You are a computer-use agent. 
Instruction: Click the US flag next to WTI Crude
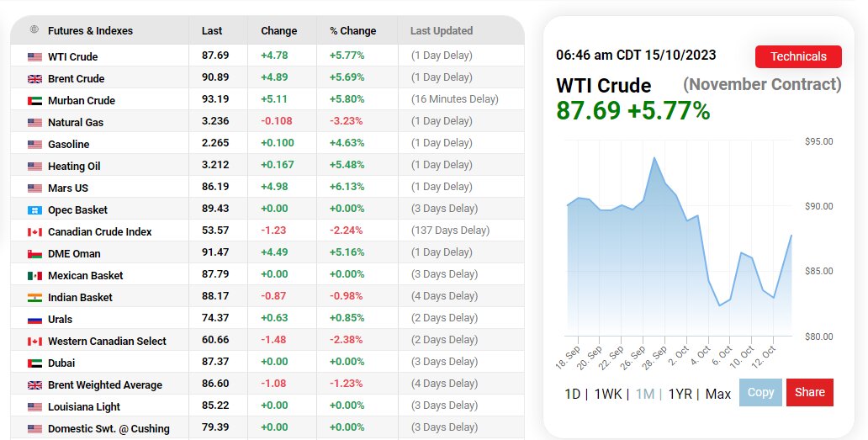coord(34,57)
